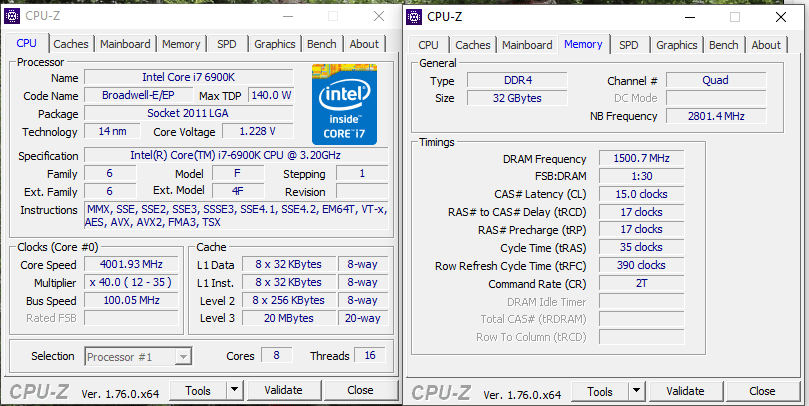The image size is (809, 406).
Task: Click the Socket 2011 LGA package value
Action: (189, 113)
